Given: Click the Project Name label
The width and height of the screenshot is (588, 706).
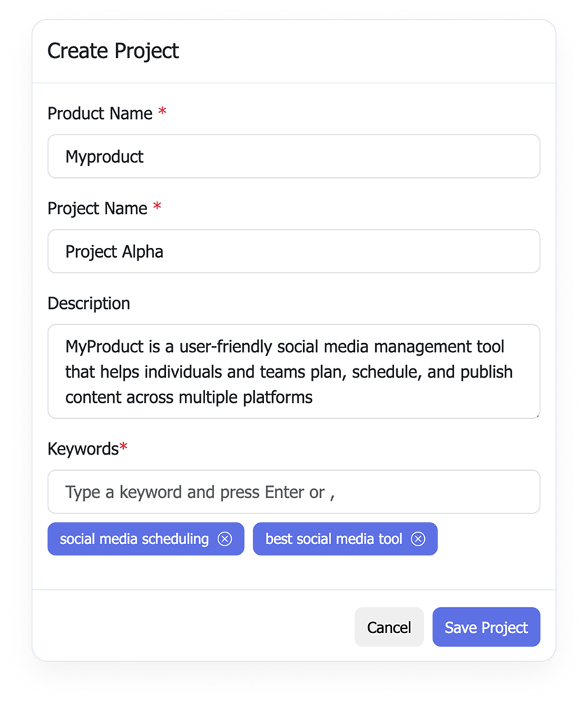Looking at the screenshot, I should 97,208.
